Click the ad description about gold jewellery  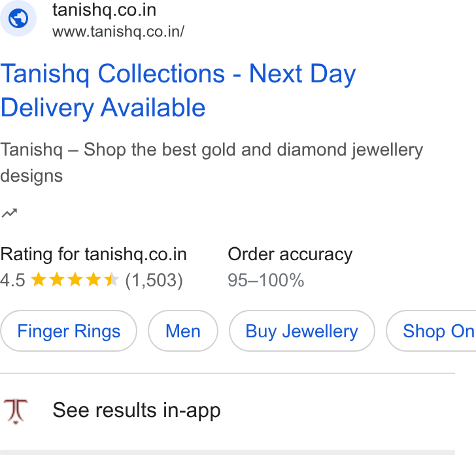point(212,163)
